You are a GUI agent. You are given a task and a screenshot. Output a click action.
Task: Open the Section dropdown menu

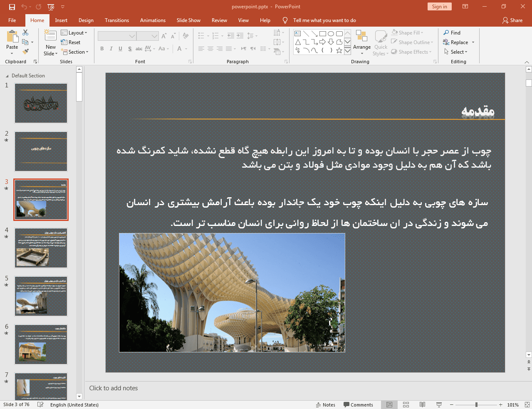75,52
